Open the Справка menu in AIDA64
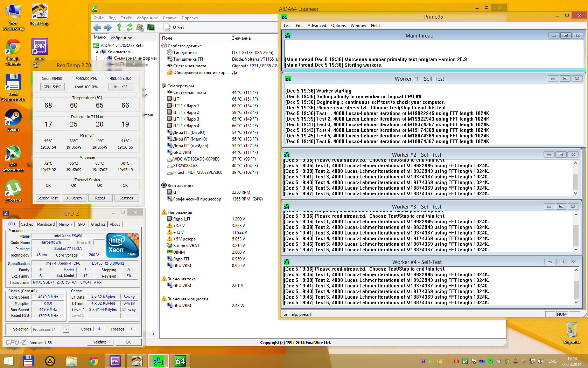 tap(190, 18)
